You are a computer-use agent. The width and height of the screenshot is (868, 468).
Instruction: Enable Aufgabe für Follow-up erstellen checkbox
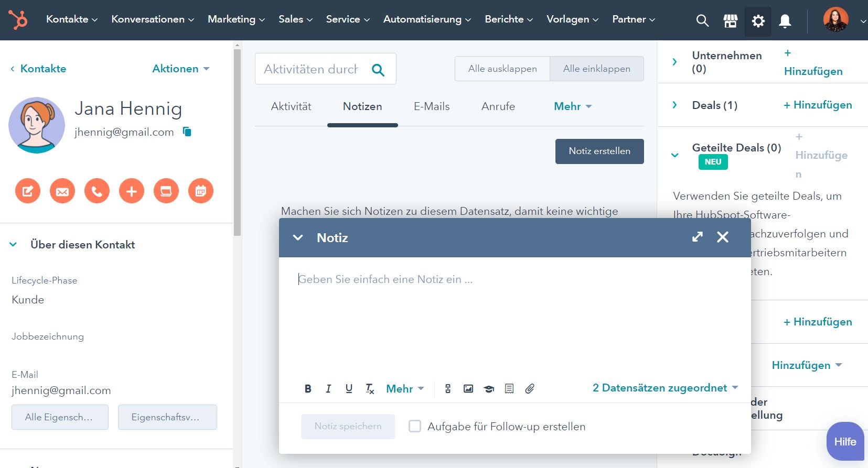(415, 427)
